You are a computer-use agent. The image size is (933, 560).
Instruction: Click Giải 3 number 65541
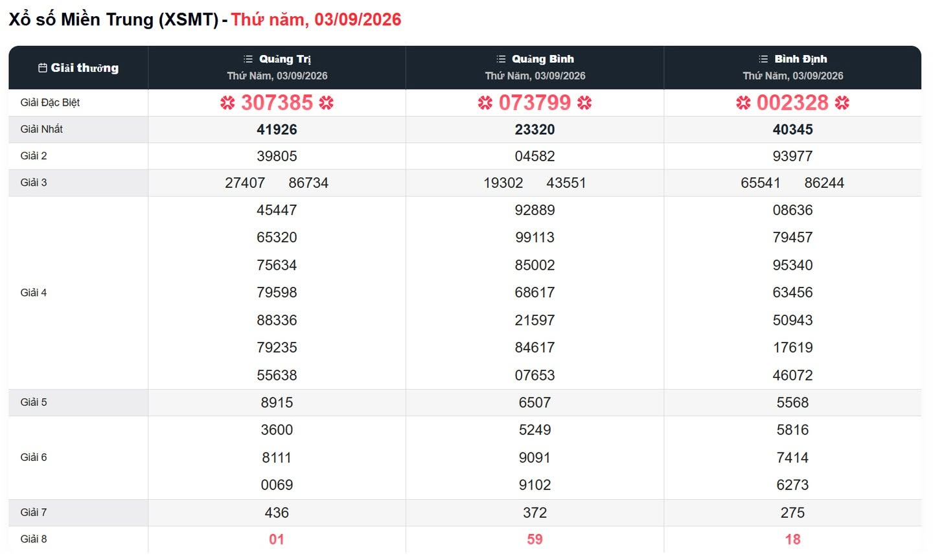tap(761, 183)
